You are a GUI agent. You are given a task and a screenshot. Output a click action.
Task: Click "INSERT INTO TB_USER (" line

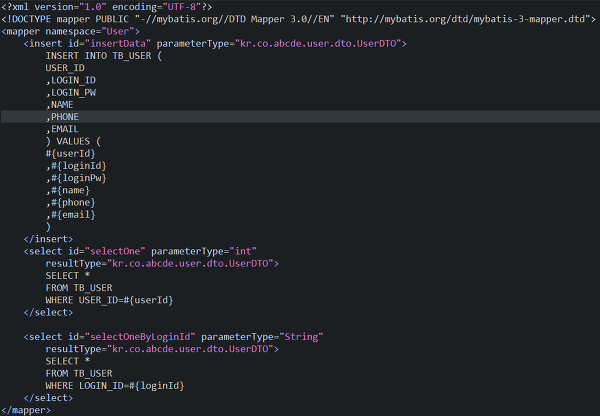104,56
